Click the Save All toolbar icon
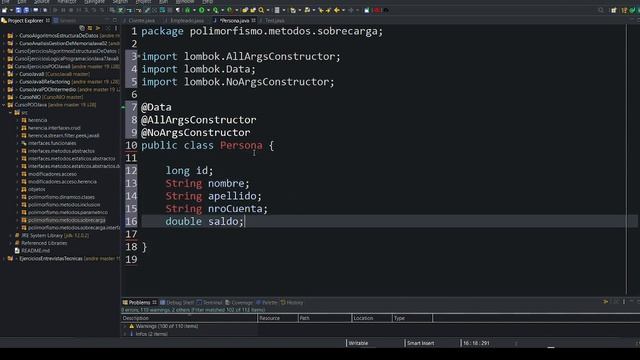This screenshot has width=640, height=360. (x=26, y=10)
